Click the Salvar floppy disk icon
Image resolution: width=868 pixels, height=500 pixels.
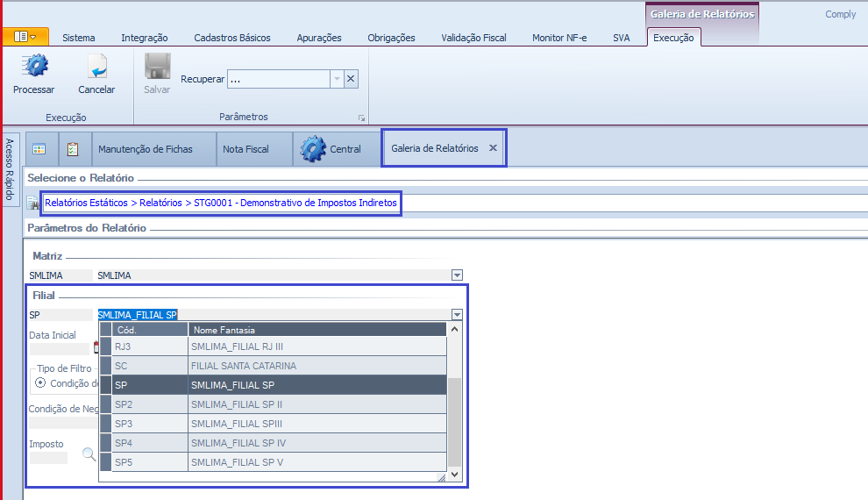[157, 67]
